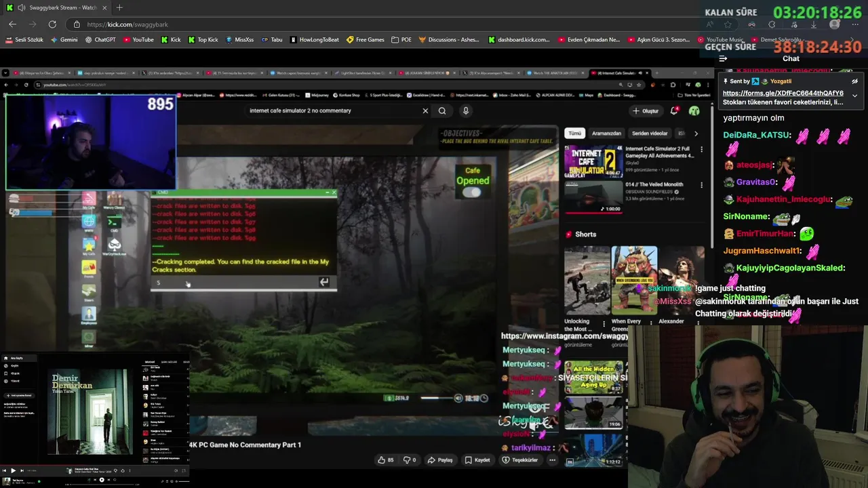
Task: Open Demir Demirkan album cover
Action: tap(90, 412)
